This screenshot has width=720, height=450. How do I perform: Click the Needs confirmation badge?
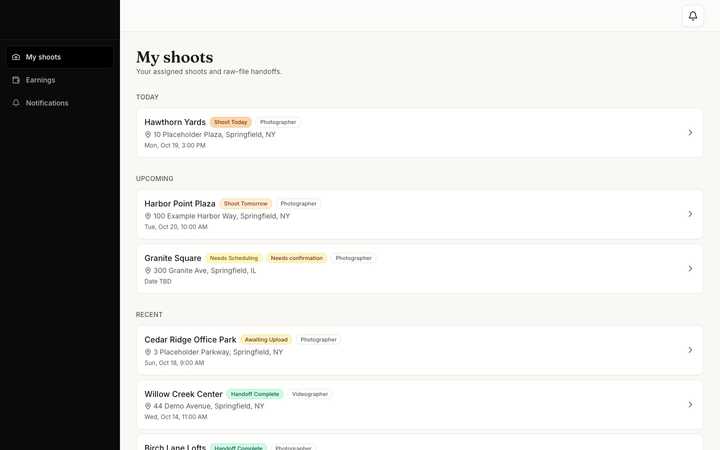297,258
